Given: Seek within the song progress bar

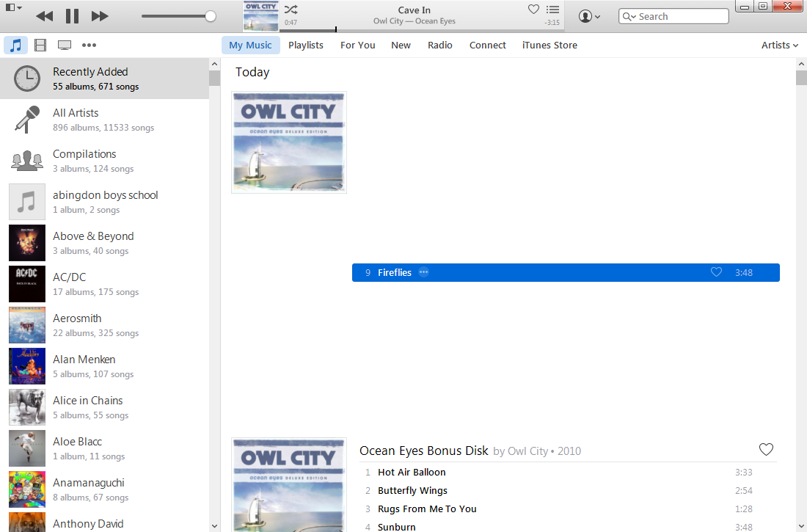Looking at the screenshot, I should 422,30.
